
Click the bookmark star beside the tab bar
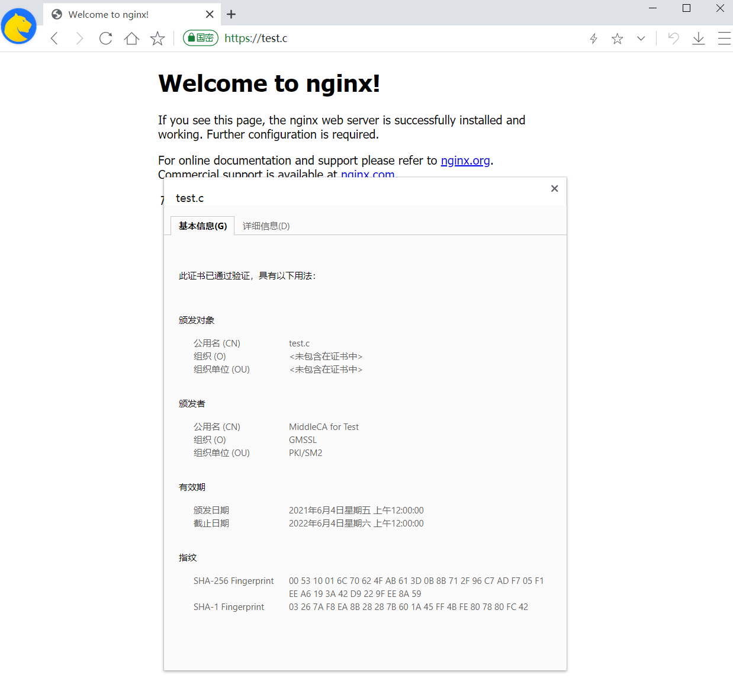pyautogui.click(x=157, y=38)
